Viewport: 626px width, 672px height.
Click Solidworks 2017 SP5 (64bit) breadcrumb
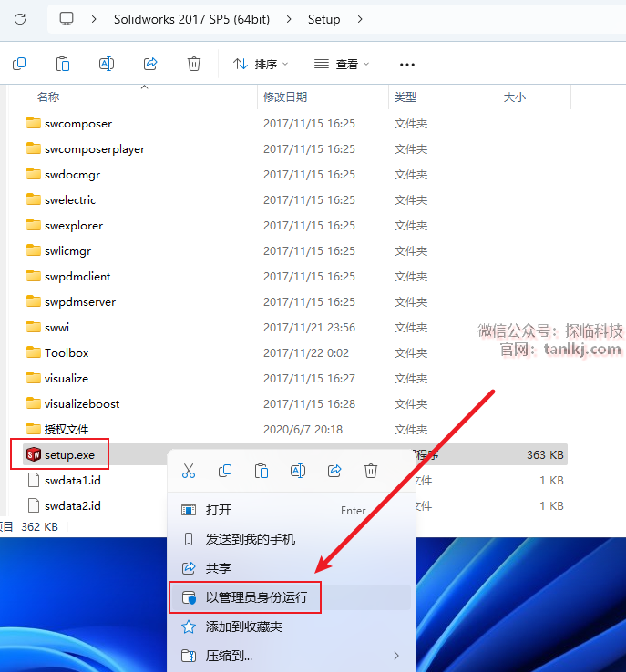point(191,19)
